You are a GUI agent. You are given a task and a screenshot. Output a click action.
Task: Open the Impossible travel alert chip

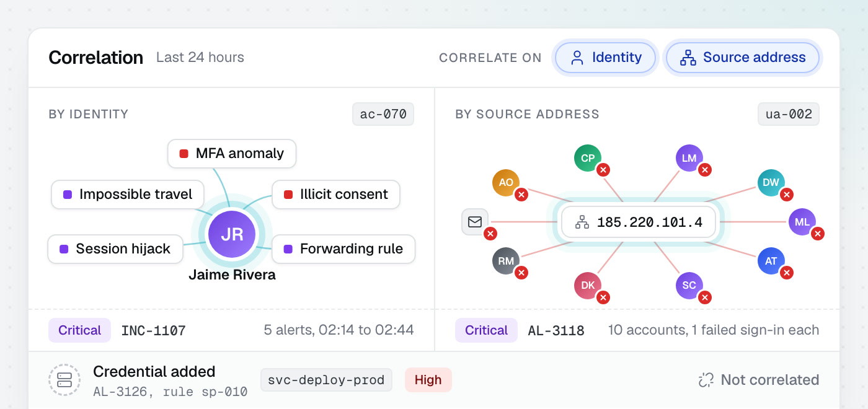point(128,195)
